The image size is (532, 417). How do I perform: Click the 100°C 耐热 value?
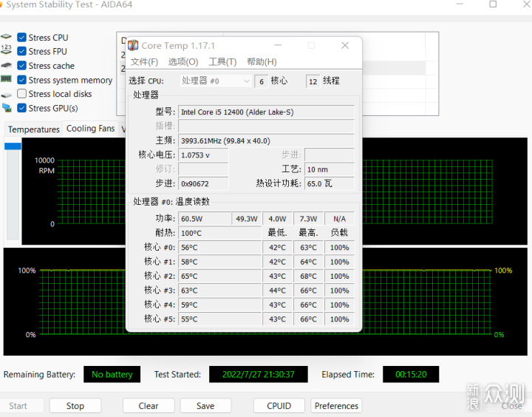point(220,234)
